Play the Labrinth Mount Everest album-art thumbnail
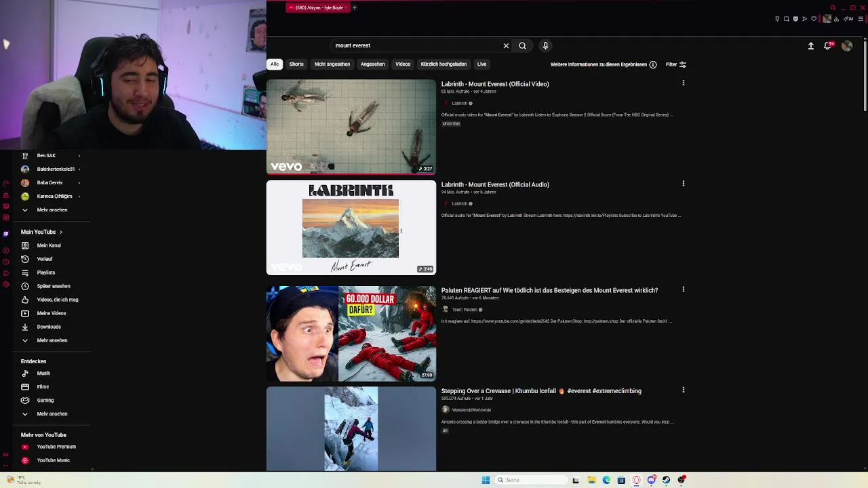This screenshot has height=488, width=868. [351, 227]
